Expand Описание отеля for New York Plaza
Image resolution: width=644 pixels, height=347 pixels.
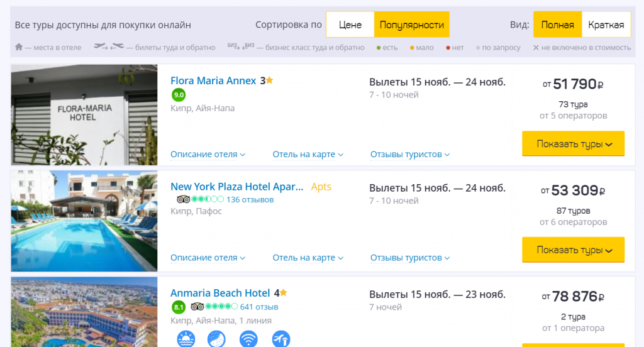pyautogui.click(x=208, y=258)
